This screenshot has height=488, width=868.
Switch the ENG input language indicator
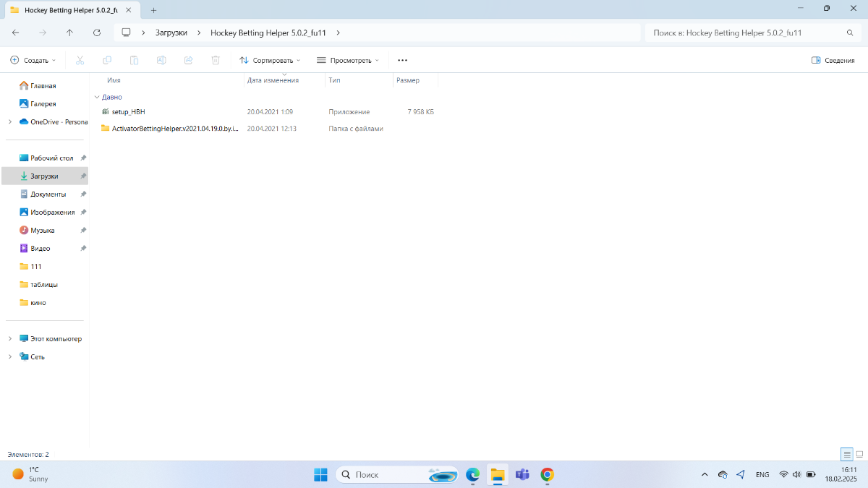762,474
